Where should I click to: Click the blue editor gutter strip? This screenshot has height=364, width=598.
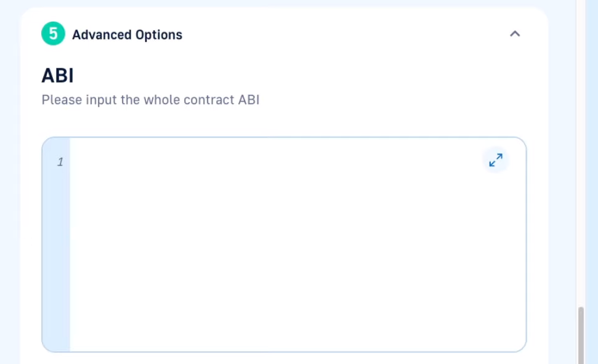click(56, 244)
